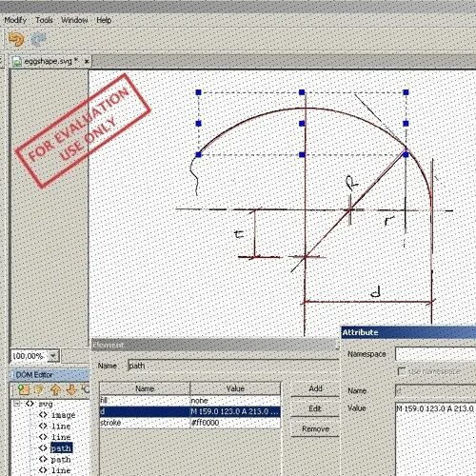The height and width of the screenshot is (476, 476).
Task: Click the add new node icon in DOM Editor
Action: 23,389
